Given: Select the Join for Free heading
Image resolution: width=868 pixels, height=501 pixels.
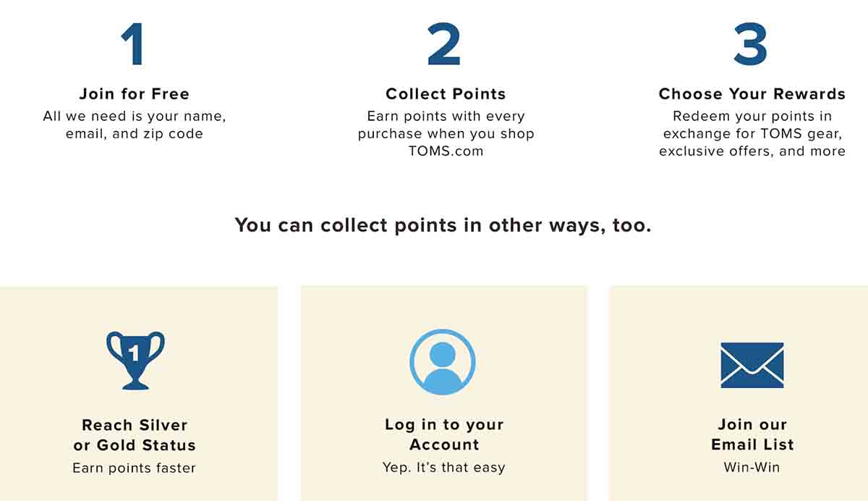Looking at the screenshot, I should 134,94.
